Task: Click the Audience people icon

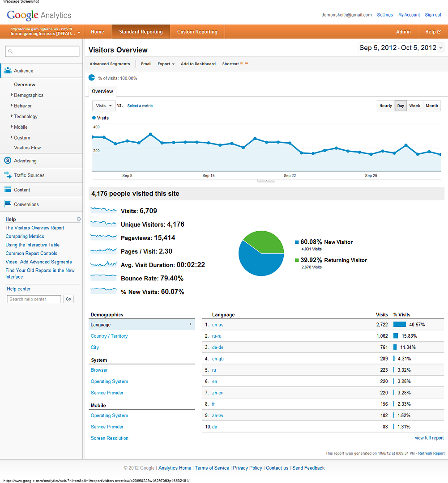Action: pos(8,70)
